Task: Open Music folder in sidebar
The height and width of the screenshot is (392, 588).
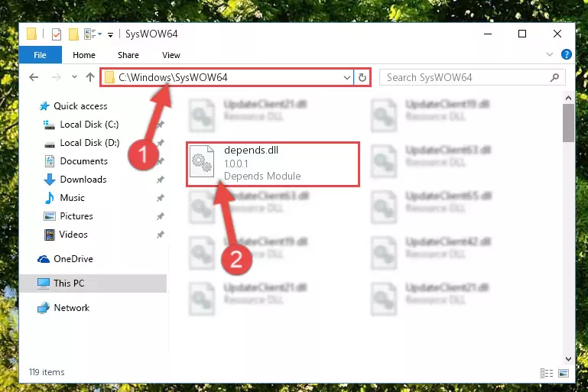Action: (x=72, y=198)
